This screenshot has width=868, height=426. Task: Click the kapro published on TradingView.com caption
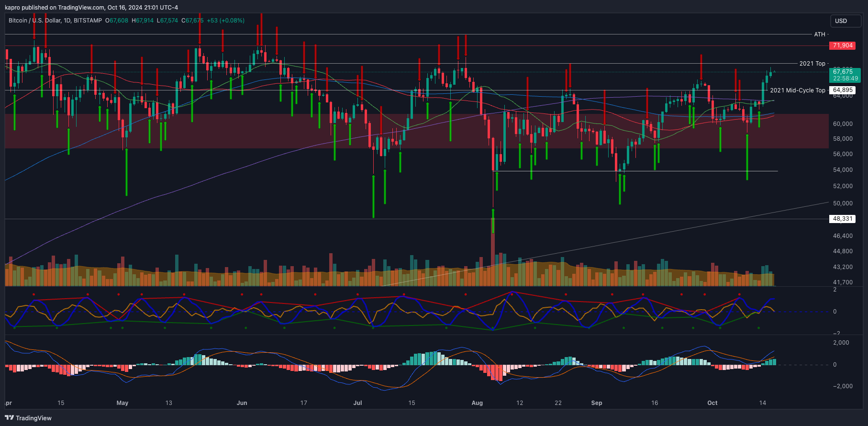tap(91, 7)
